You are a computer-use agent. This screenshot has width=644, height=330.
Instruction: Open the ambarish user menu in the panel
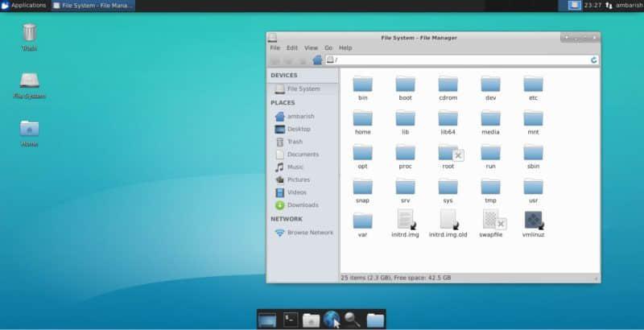(629, 5)
